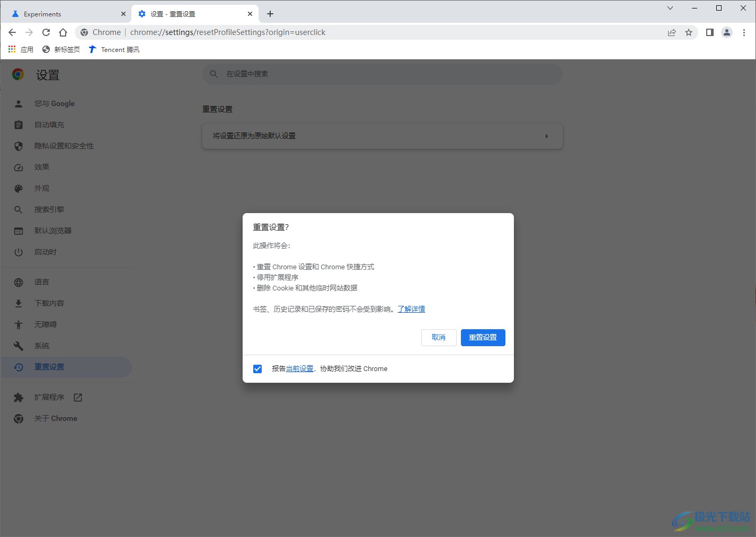Click the 下载内容 download icon
Screen dimensions: 756x537
pos(19,303)
